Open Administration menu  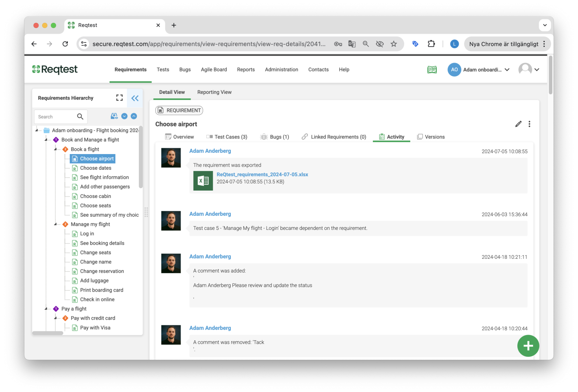(281, 69)
